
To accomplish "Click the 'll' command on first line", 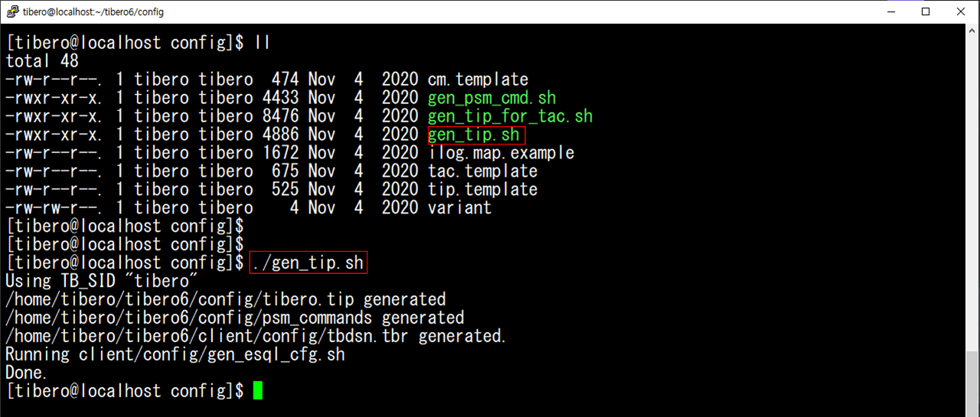I will [x=262, y=43].
